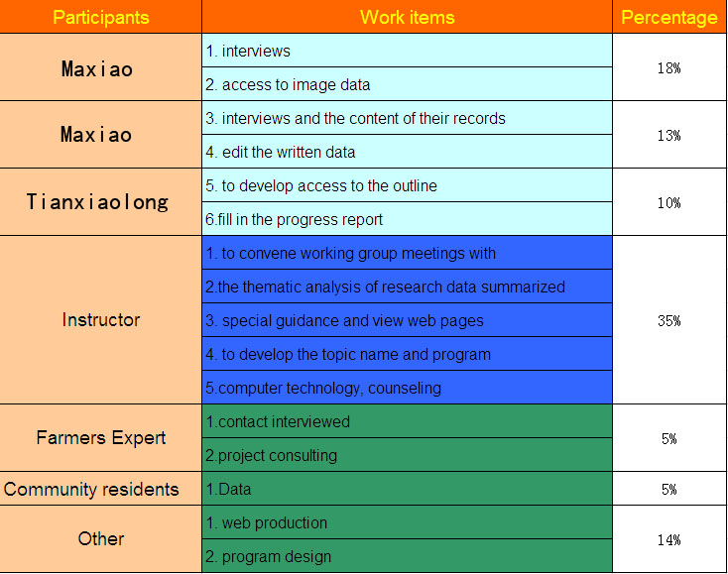The image size is (728, 574).
Task: Select '5.computer technology, counseling' cell
Action: click(408, 387)
